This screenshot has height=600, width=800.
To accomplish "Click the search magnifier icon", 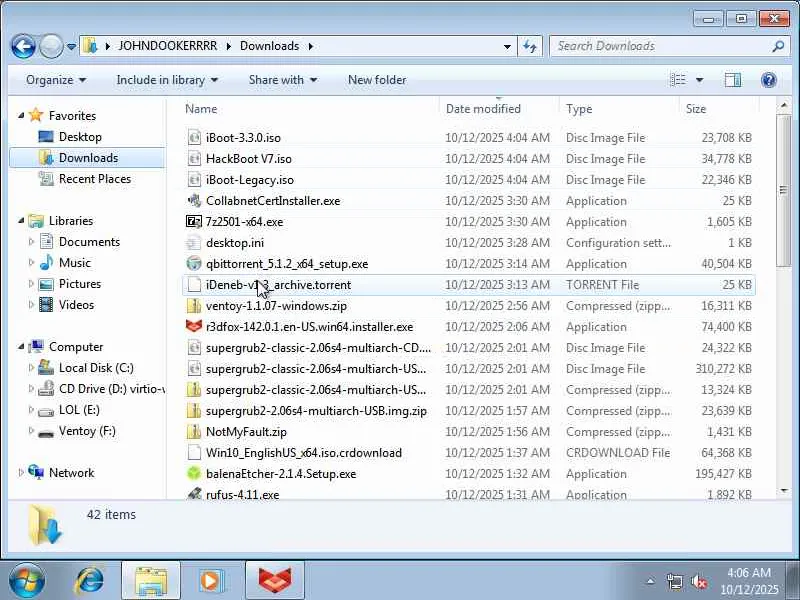I will (778, 46).
